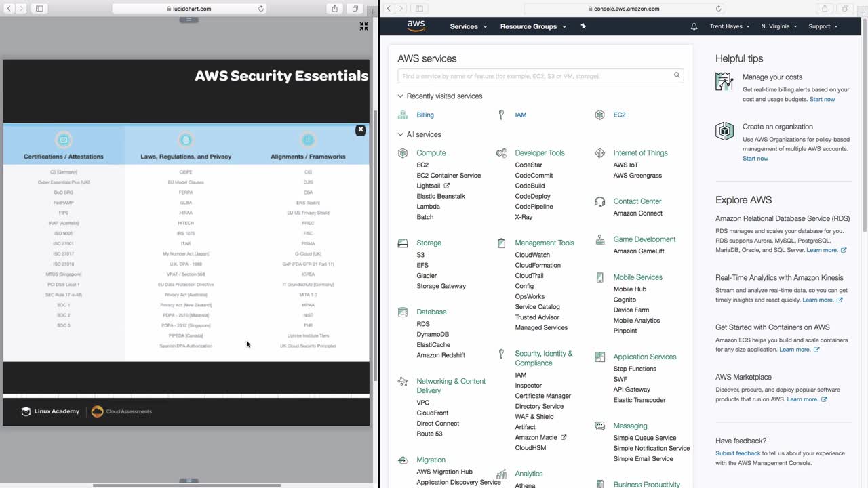Open the Amazon Macie external link

pyautogui.click(x=540, y=437)
